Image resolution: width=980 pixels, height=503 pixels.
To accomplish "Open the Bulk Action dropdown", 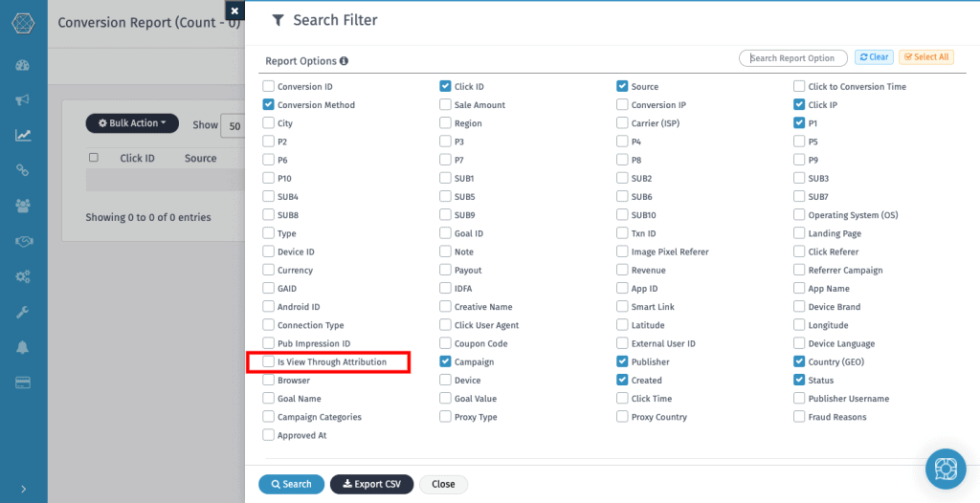I will click(x=132, y=123).
